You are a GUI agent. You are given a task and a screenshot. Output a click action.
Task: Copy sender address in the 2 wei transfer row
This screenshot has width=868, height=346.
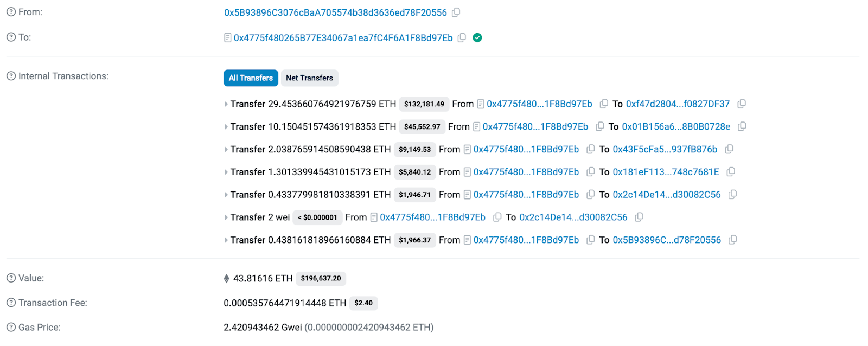tap(497, 217)
